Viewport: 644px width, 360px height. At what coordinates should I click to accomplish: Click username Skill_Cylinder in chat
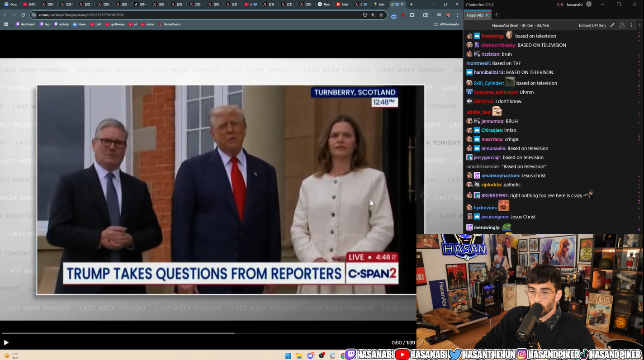[x=489, y=83]
